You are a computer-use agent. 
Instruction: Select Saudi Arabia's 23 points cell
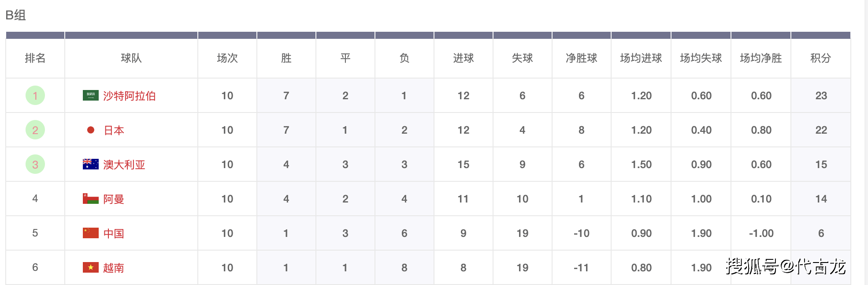point(821,95)
